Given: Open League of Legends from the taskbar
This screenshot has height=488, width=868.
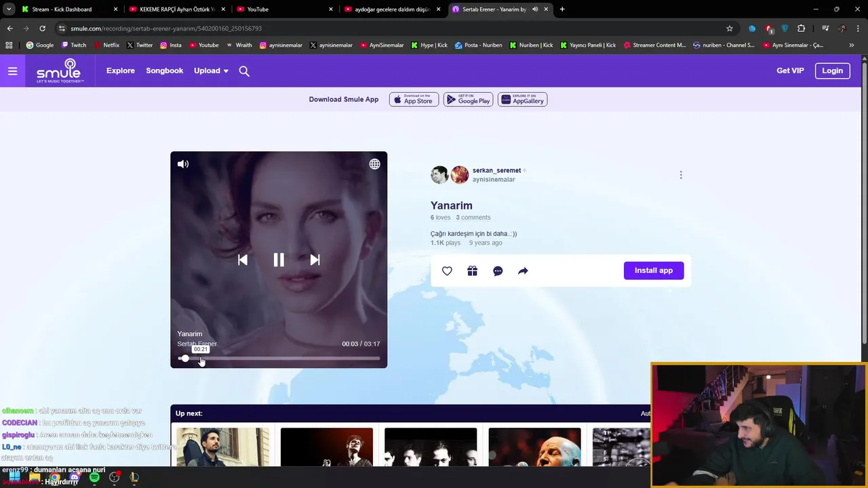Looking at the screenshot, I should [x=134, y=477].
